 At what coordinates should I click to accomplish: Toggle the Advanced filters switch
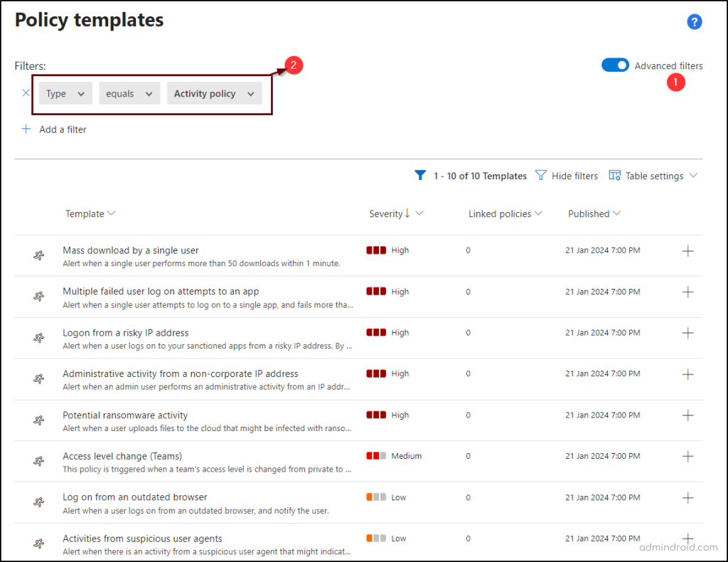click(x=615, y=65)
